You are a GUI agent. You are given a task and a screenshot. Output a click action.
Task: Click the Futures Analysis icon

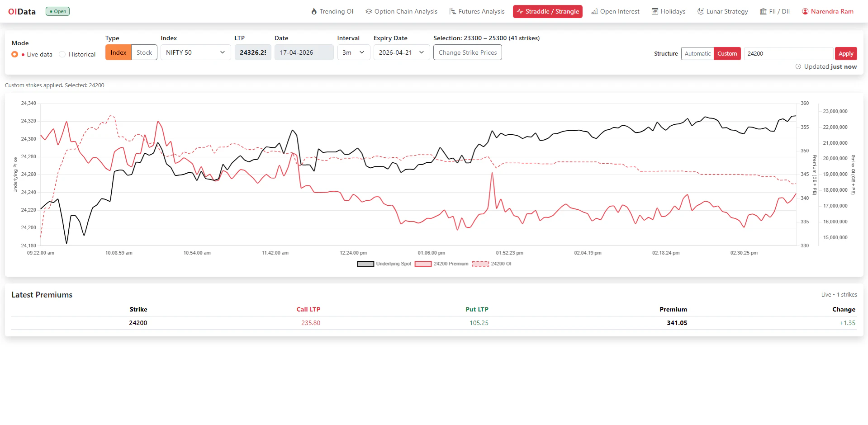click(x=452, y=11)
